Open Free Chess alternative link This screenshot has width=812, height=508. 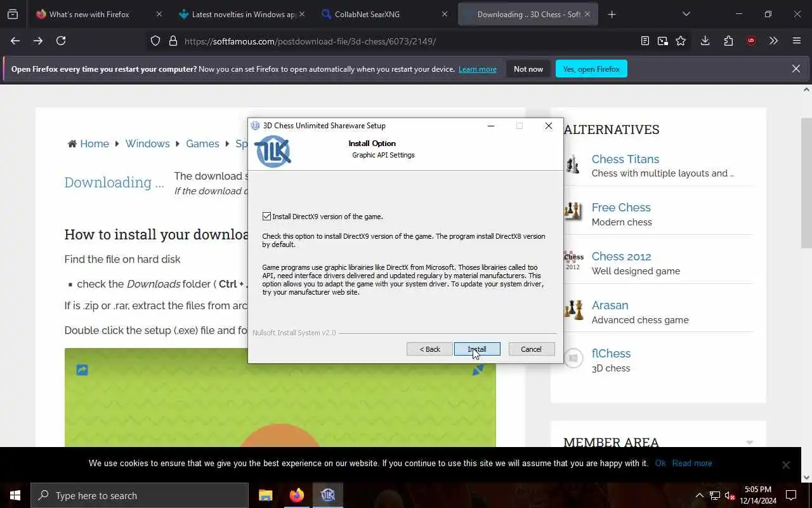[x=621, y=207]
